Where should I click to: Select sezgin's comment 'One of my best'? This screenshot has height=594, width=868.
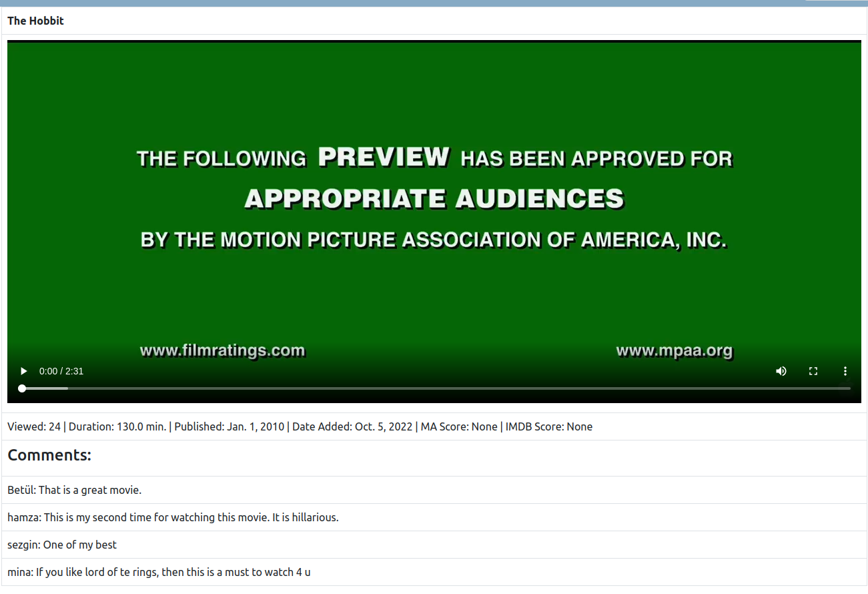coord(62,545)
